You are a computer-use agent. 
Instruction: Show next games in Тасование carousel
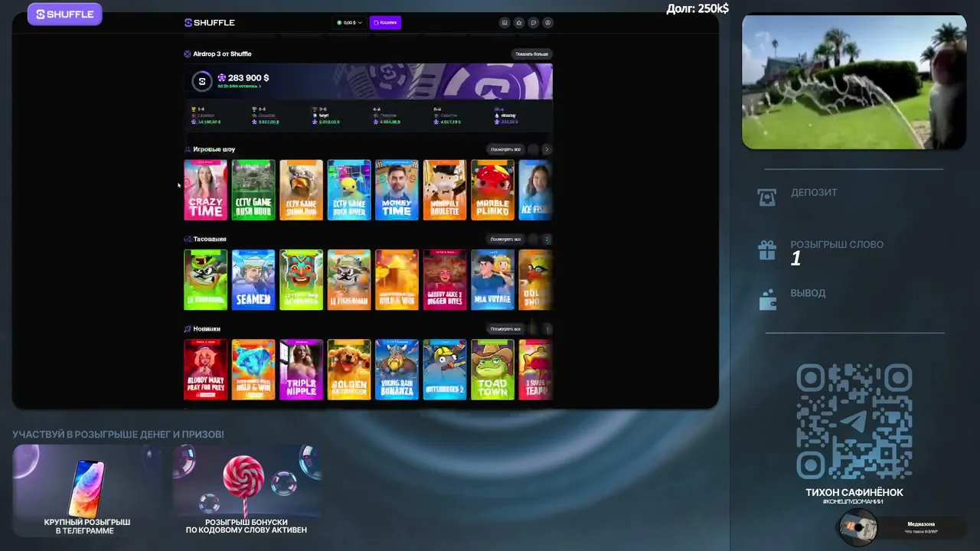pos(547,240)
